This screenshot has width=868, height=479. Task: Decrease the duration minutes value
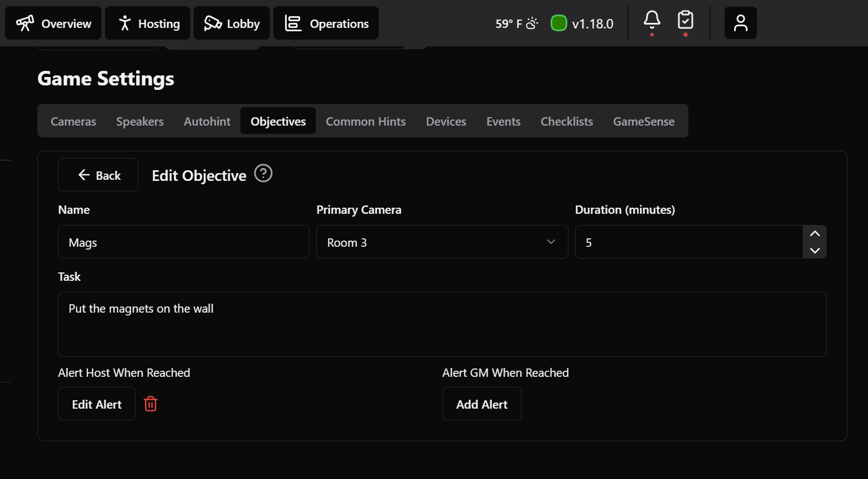(x=814, y=250)
